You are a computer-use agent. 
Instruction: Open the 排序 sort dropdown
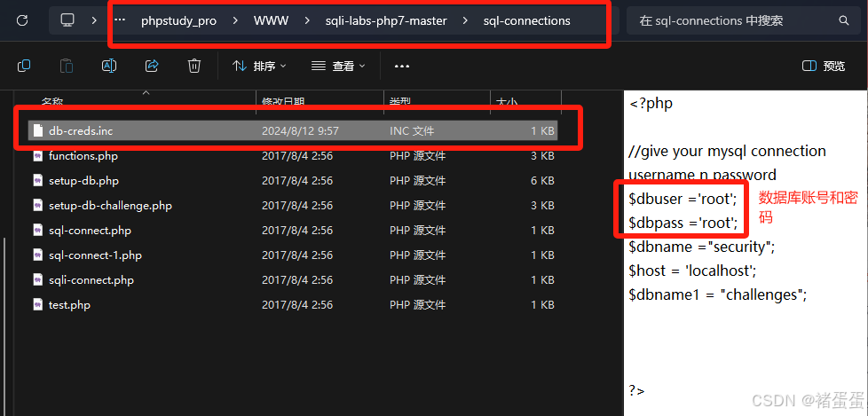tap(259, 66)
